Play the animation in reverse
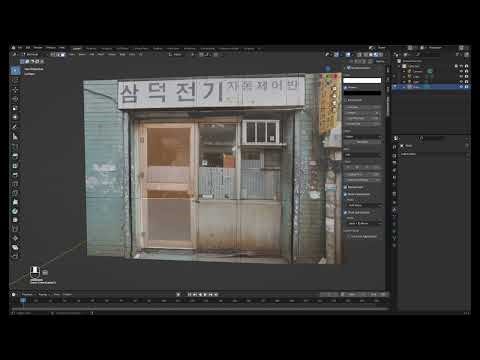 pos(200,295)
